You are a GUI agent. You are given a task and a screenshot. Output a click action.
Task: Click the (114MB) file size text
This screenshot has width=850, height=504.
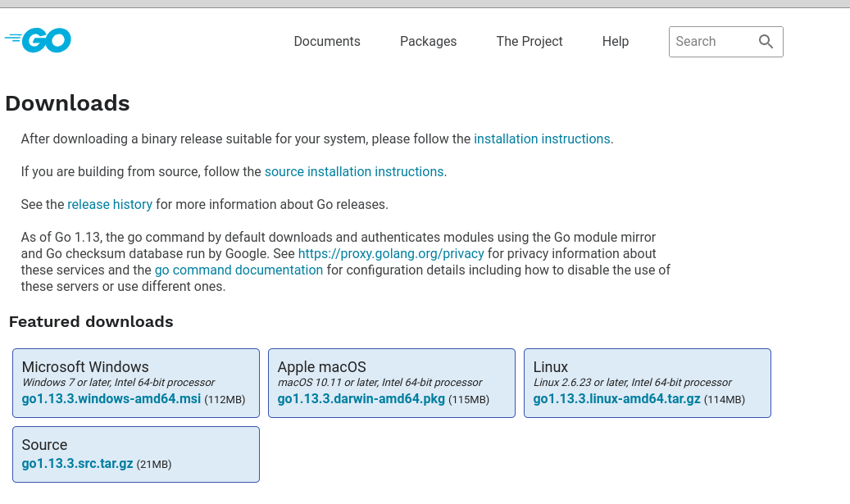tap(725, 400)
